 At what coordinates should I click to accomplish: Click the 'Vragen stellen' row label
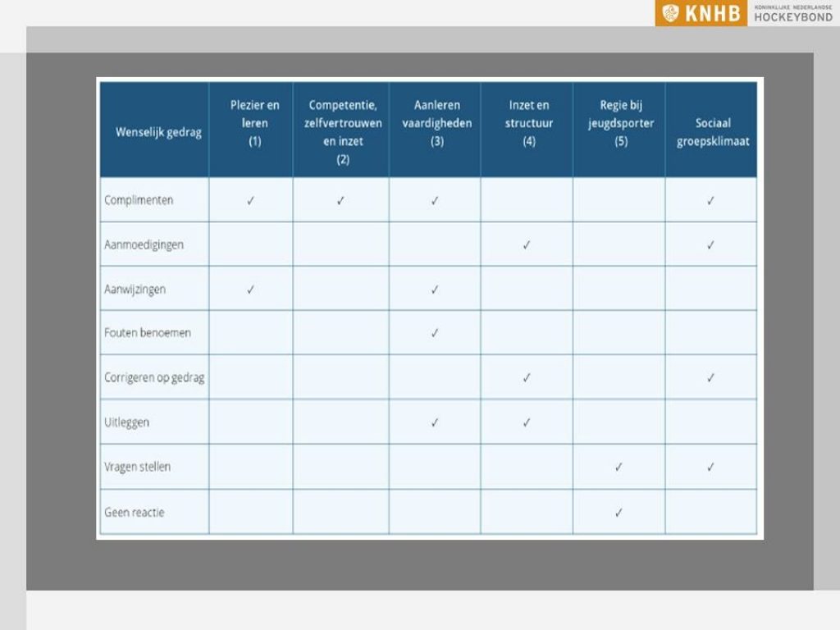[x=137, y=467]
